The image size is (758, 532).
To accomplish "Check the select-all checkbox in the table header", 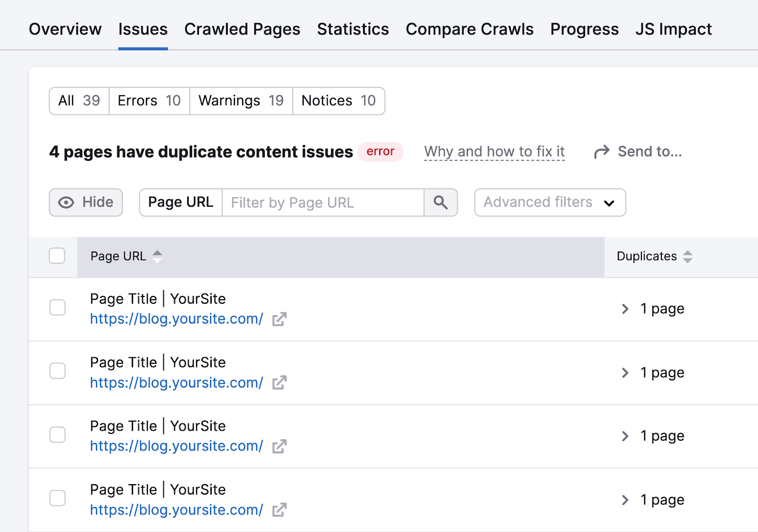I will click(57, 256).
